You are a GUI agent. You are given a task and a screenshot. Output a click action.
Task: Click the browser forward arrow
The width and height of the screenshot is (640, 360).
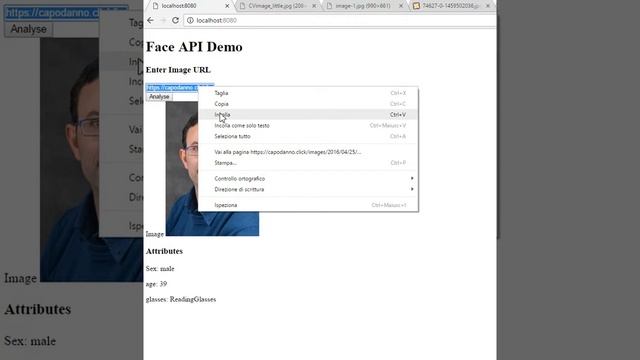163,20
